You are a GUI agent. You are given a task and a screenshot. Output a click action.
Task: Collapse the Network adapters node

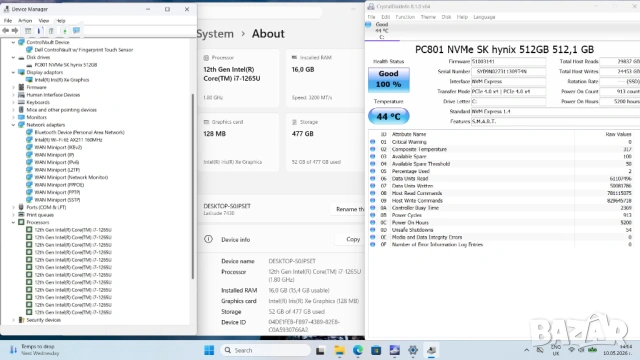click(13, 125)
